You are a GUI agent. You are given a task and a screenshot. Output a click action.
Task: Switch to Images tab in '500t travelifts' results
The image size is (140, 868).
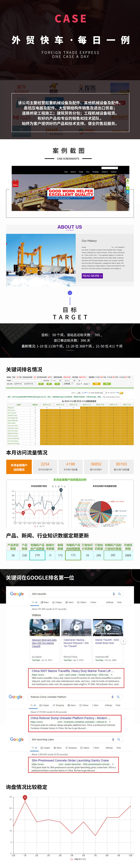[x=57, y=602]
